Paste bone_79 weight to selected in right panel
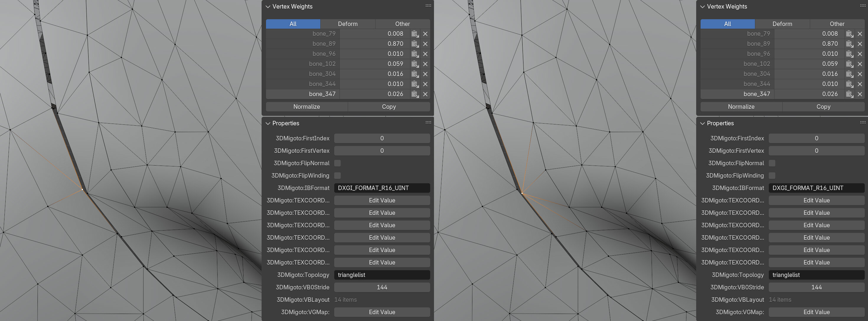The height and width of the screenshot is (321, 868). pos(849,34)
